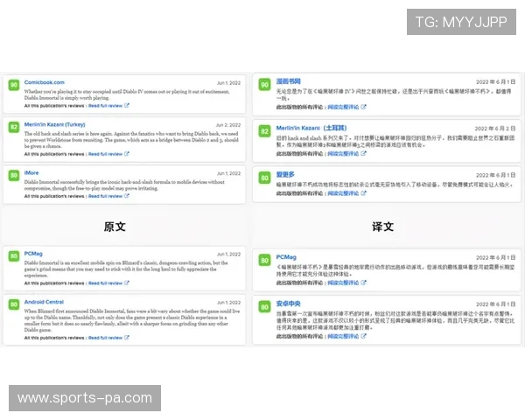The image size is (525, 420).
Task: Click the Jun 2, 2022 date text
Action: pos(228,125)
